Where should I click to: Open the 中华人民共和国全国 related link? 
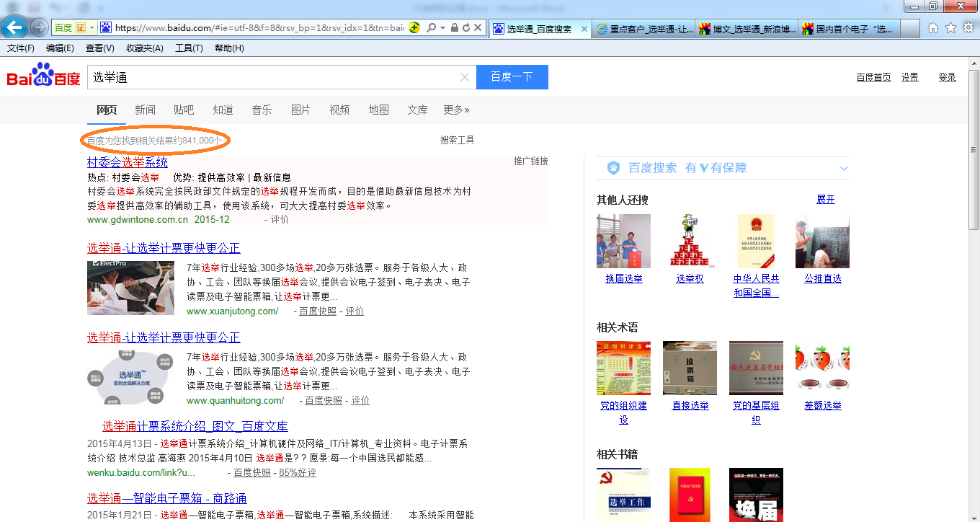756,286
